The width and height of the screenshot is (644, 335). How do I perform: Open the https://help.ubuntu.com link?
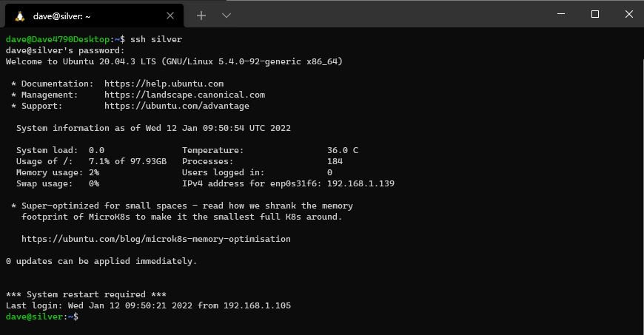tap(164, 84)
